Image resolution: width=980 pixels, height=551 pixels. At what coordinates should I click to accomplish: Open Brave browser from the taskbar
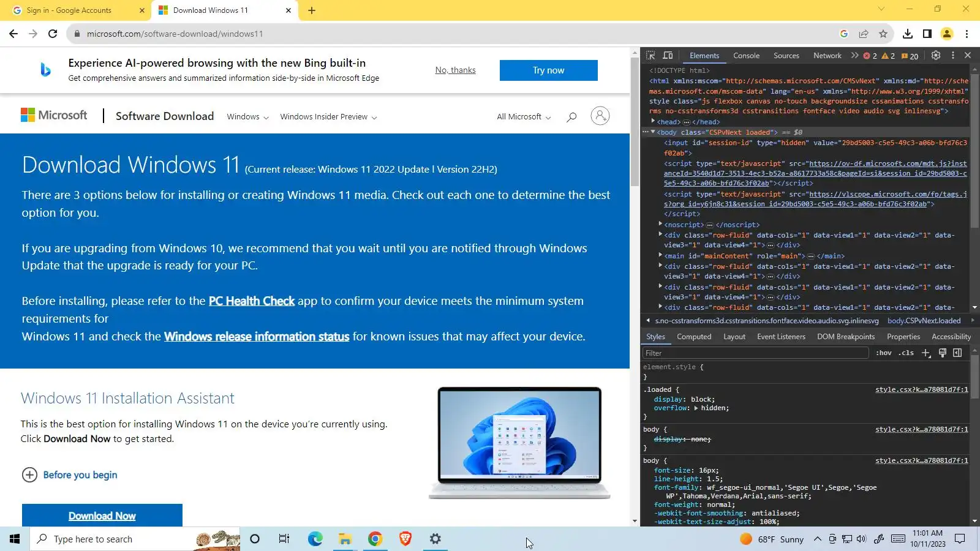[x=405, y=539]
